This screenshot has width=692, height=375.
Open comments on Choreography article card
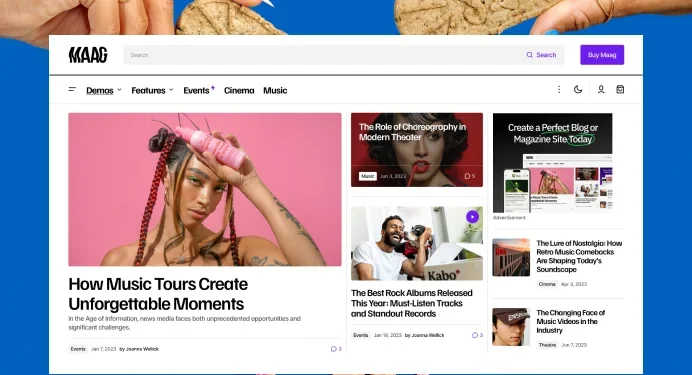(x=470, y=176)
